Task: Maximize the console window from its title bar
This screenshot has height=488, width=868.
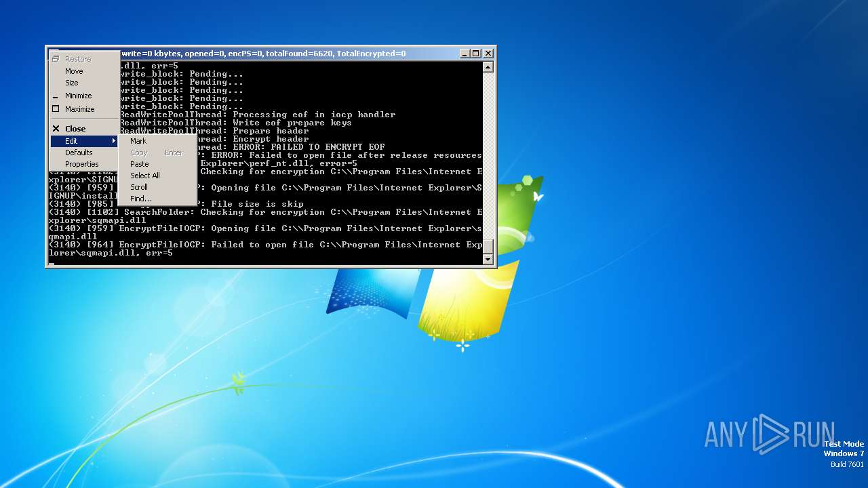Action: [476, 54]
